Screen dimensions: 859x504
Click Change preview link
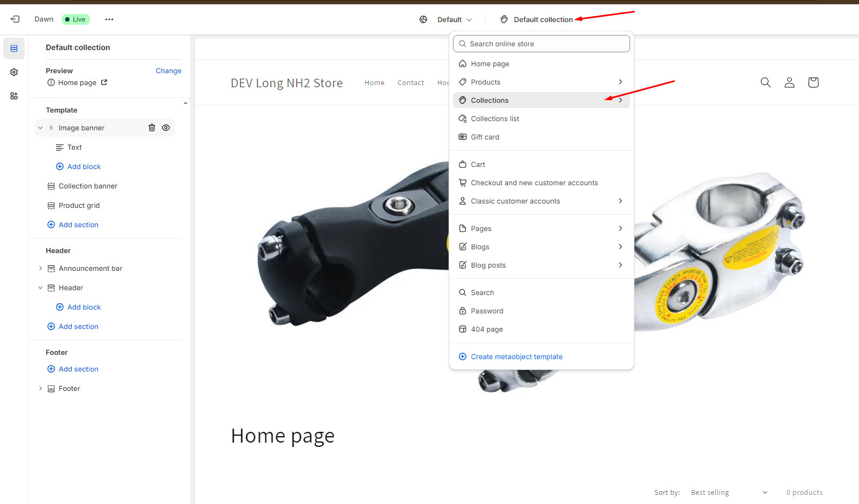coord(169,71)
